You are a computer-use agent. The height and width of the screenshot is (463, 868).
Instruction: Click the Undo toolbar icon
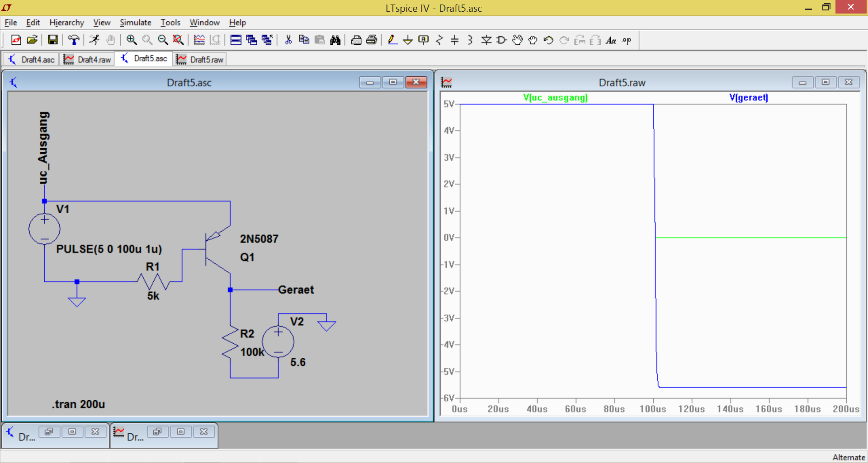548,40
